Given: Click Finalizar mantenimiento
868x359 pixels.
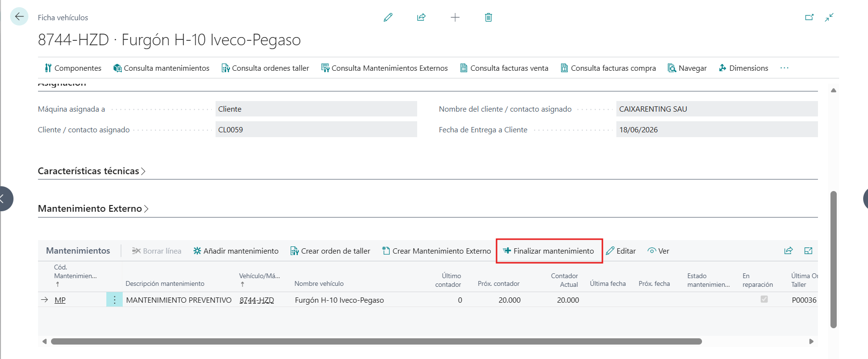Looking at the screenshot, I should click(549, 251).
